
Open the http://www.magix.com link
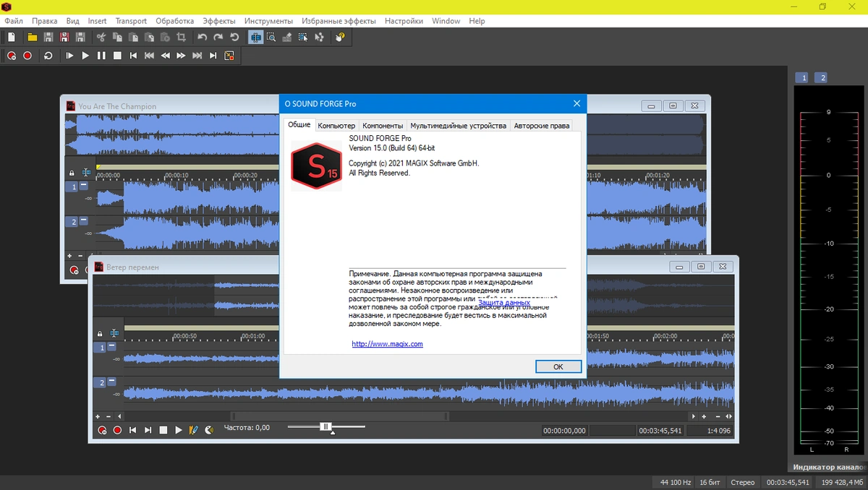(x=387, y=344)
